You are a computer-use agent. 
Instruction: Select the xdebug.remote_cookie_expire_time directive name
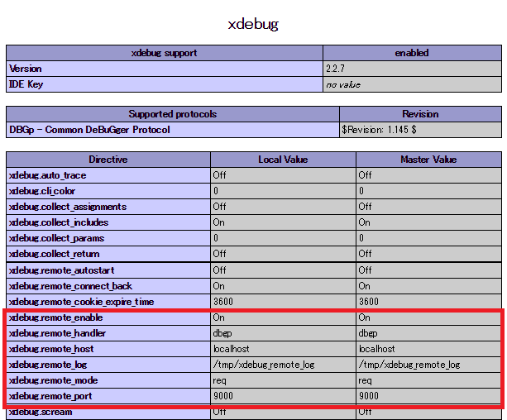(x=108, y=302)
